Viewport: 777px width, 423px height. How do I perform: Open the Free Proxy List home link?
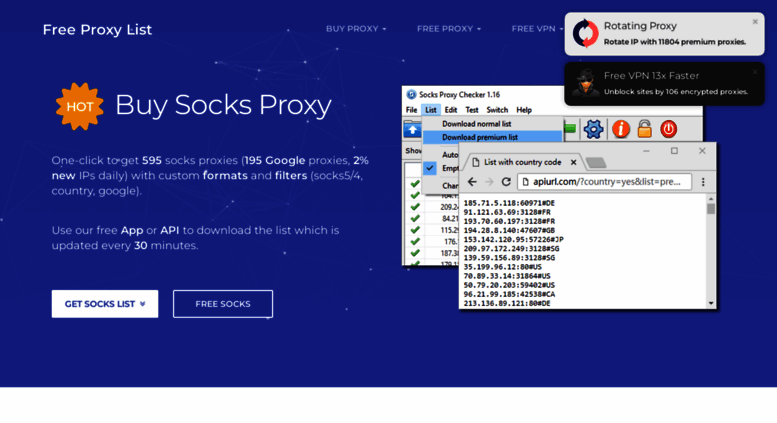[x=97, y=30]
